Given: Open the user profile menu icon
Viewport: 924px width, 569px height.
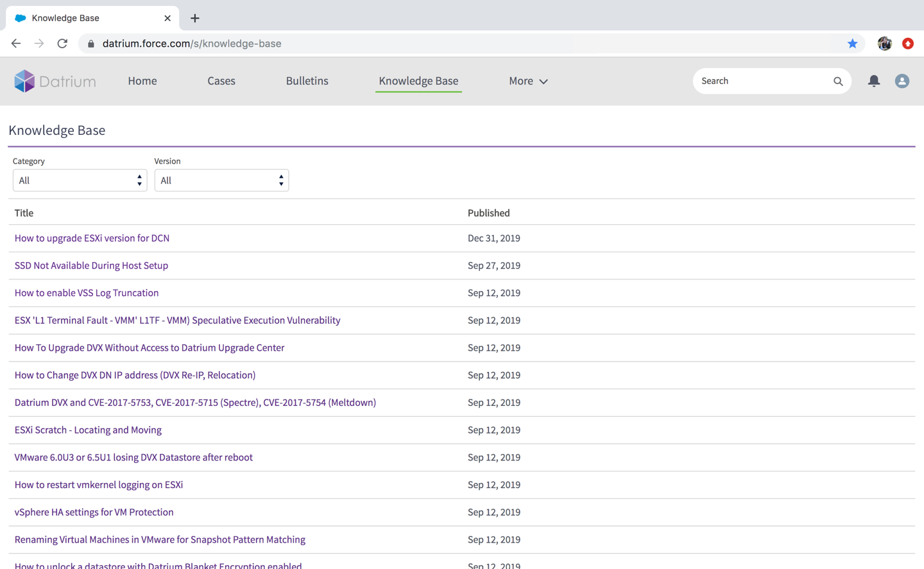Looking at the screenshot, I should click(902, 81).
